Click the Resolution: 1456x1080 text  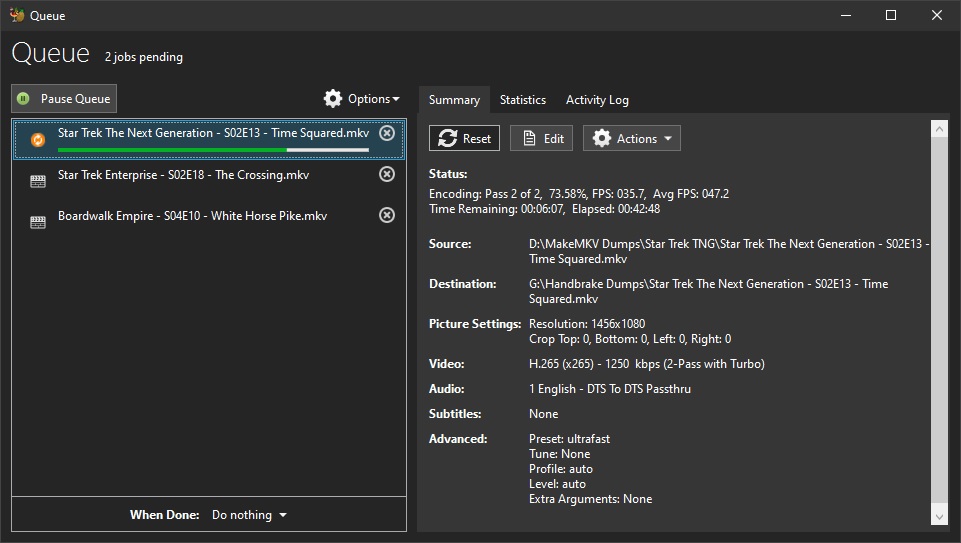[x=587, y=324]
